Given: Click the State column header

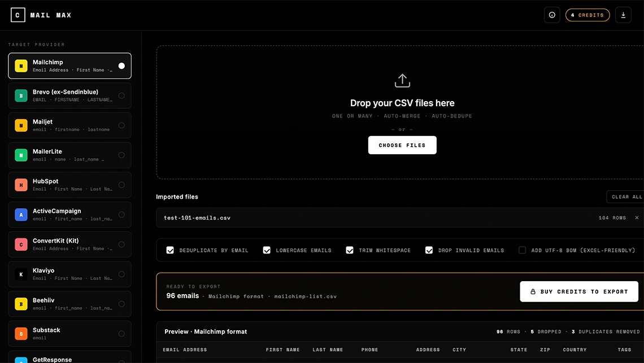Looking at the screenshot, I should pyautogui.click(x=519, y=350).
